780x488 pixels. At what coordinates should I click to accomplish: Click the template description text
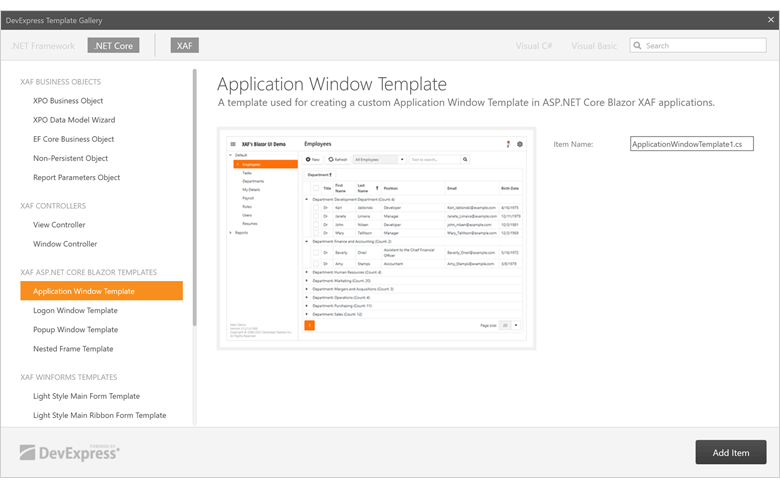(466, 103)
